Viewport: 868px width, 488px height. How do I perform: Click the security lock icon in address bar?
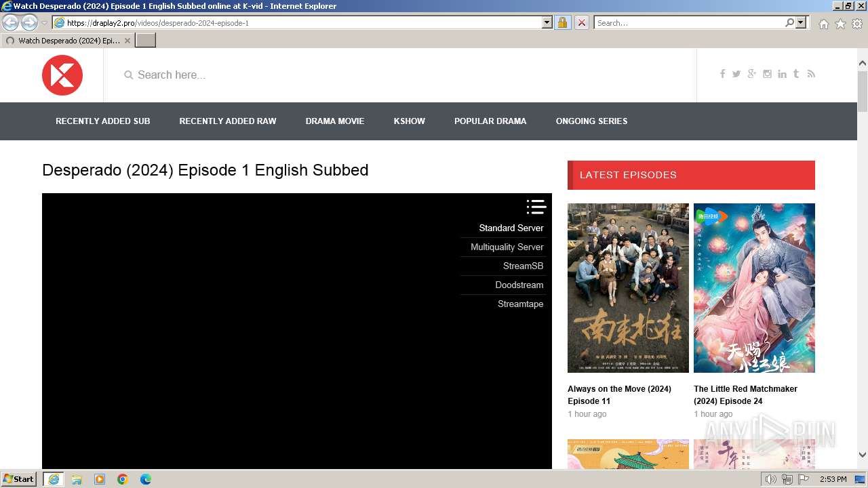[x=562, y=22]
